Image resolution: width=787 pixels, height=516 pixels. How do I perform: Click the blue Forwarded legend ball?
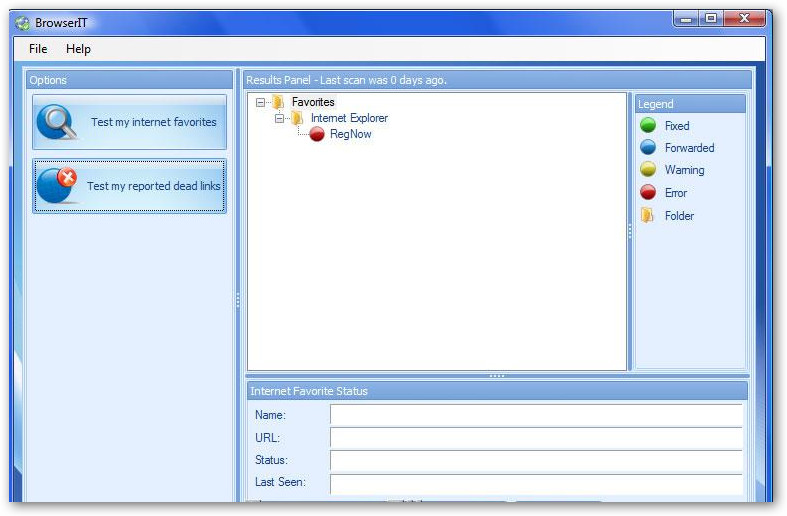click(648, 147)
